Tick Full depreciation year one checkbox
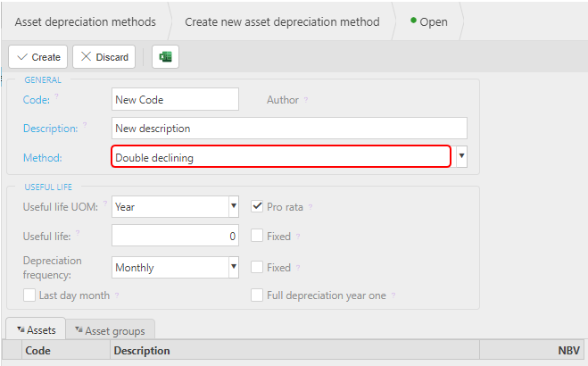The height and width of the screenshot is (366, 588). point(257,295)
